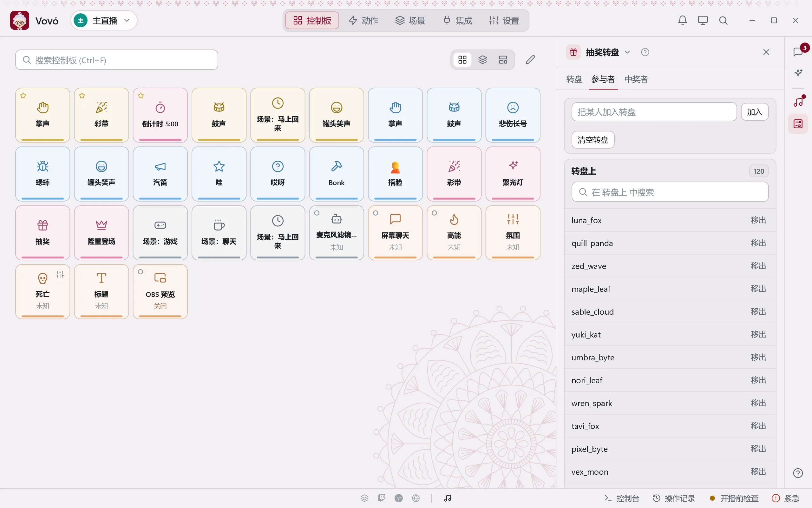Open the 控制台 console in status bar
The image size is (812, 508).
tap(622, 498)
